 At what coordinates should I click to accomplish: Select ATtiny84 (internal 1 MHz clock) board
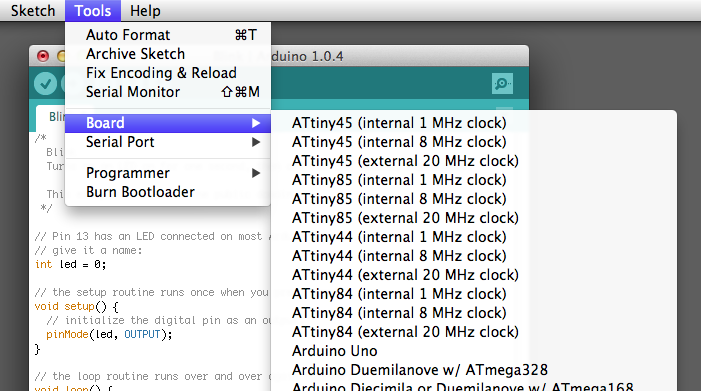[x=474, y=294]
